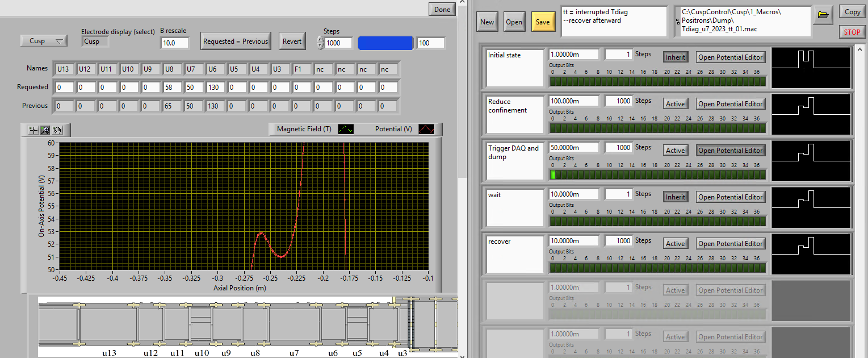Viewport: 868px width, 358px height.
Task: Click the Potential legend plot icon
Action: pyautogui.click(x=426, y=129)
